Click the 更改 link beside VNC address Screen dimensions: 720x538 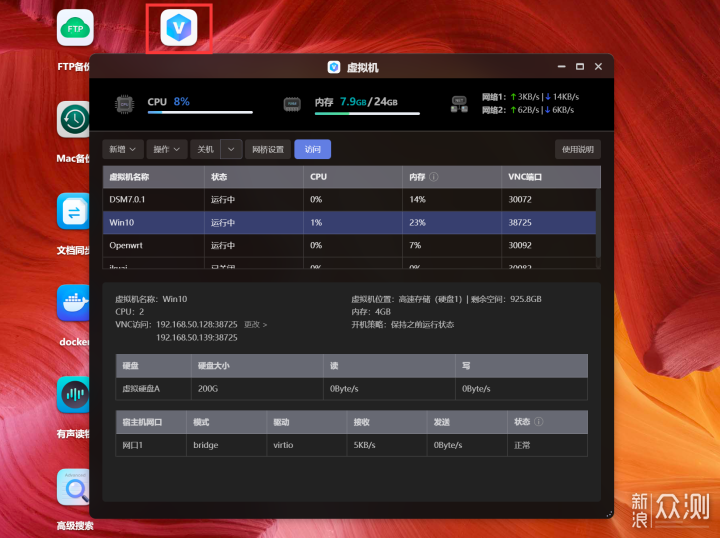pyautogui.click(x=255, y=325)
